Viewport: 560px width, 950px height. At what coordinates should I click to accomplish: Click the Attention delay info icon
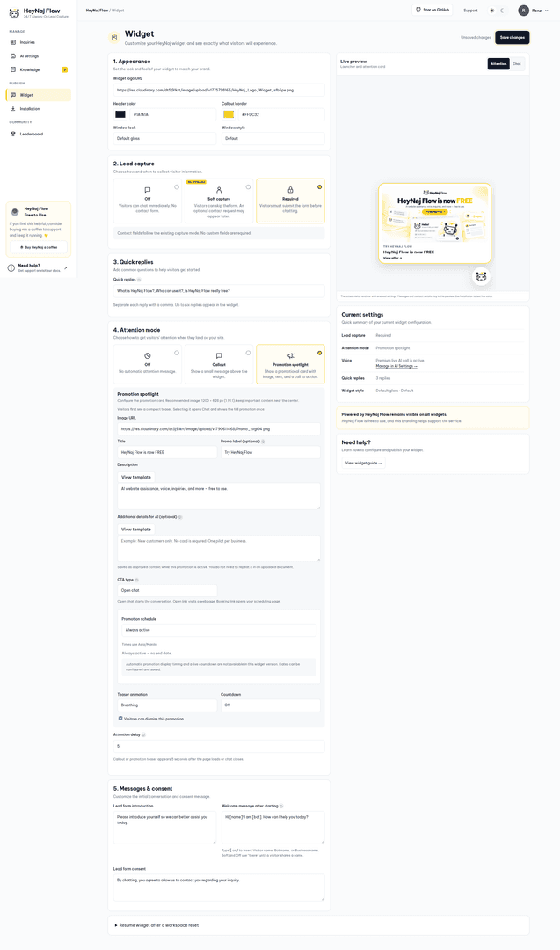click(143, 734)
